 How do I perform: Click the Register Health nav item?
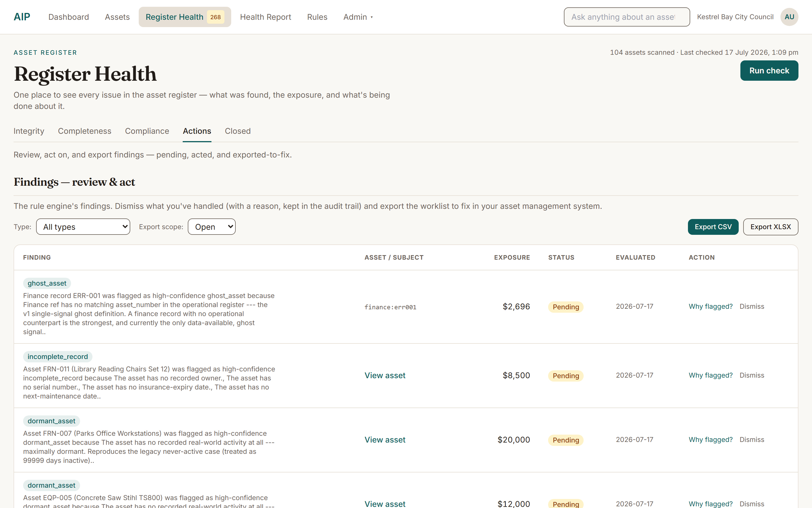click(x=185, y=17)
